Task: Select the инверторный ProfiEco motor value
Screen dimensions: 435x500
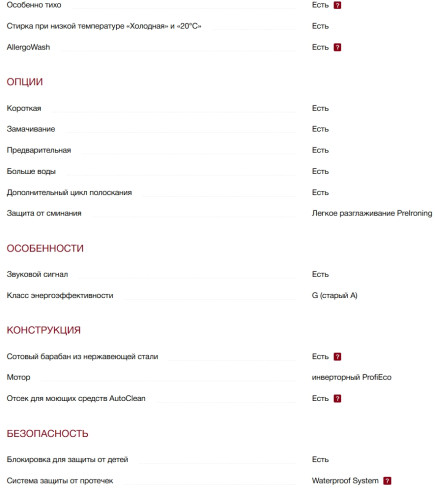Action: [351, 377]
